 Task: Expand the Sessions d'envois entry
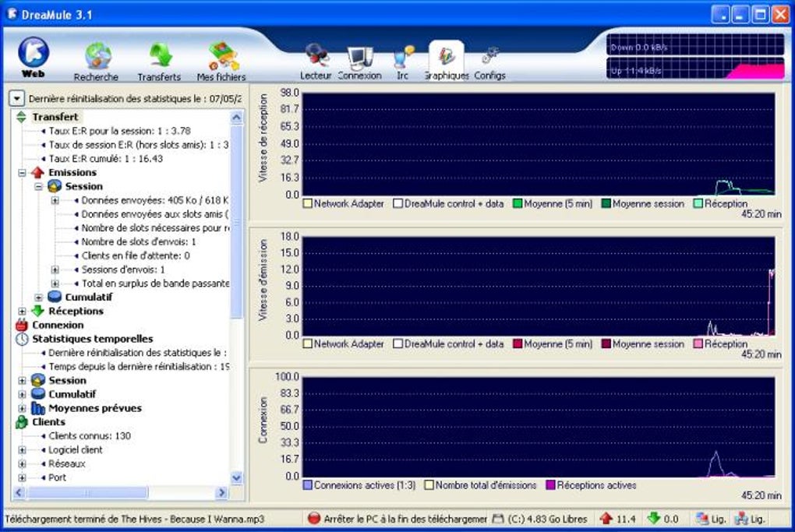tap(55, 270)
